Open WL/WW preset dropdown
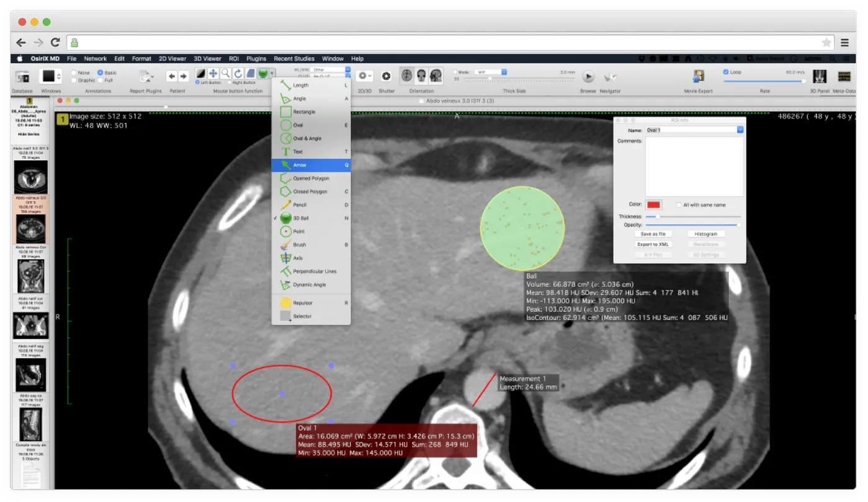868x502 pixels. [x=331, y=69]
